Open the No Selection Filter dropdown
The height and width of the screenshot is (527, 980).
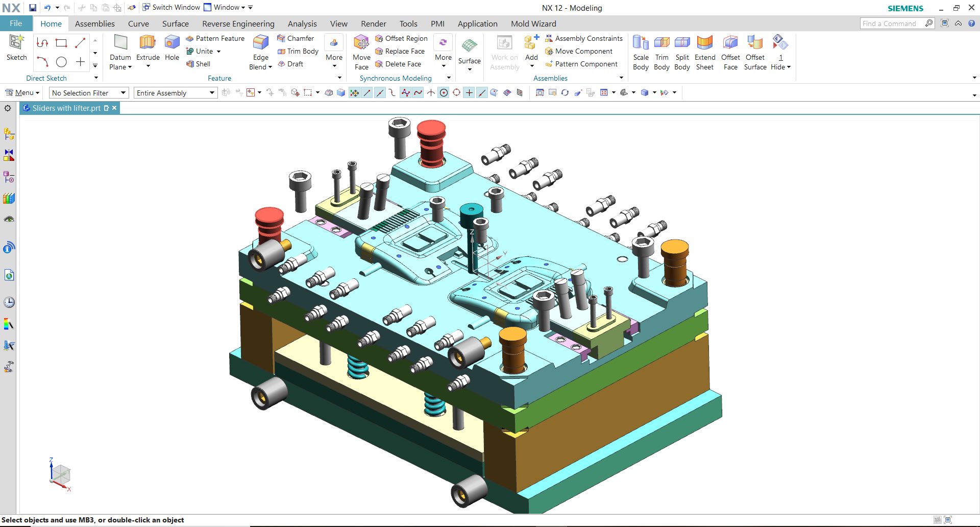coord(88,93)
